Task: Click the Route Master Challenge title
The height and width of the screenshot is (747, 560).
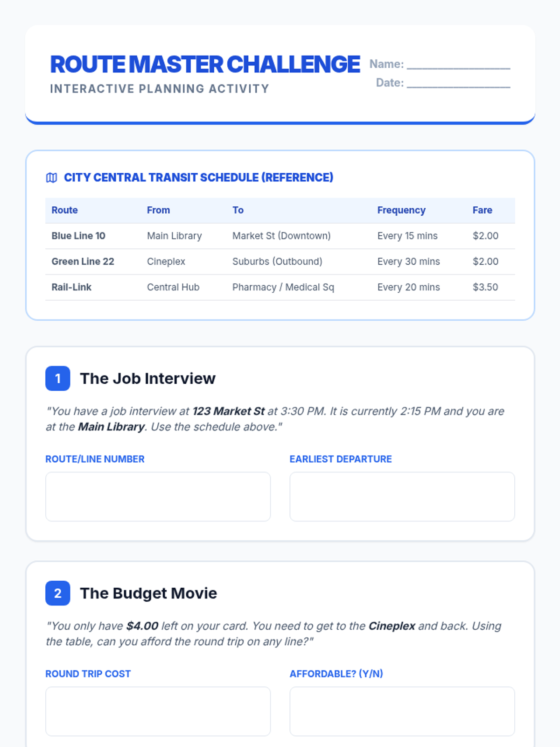Action: point(205,64)
